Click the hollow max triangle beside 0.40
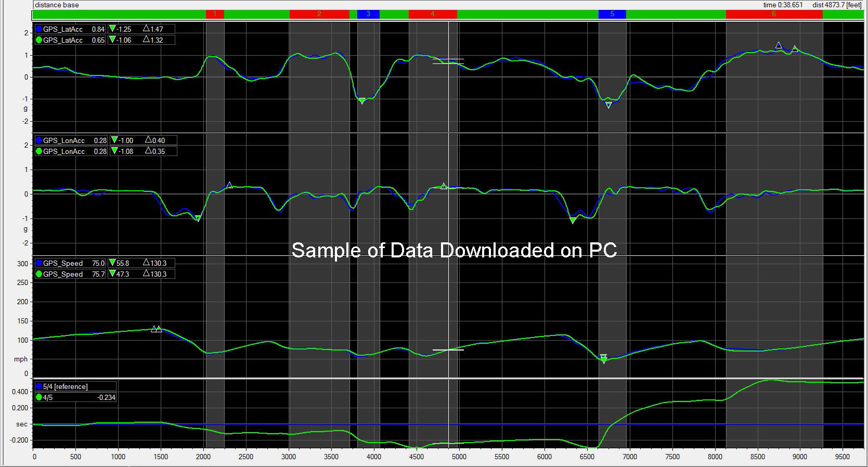The image size is (868, 467). (148, 140)
